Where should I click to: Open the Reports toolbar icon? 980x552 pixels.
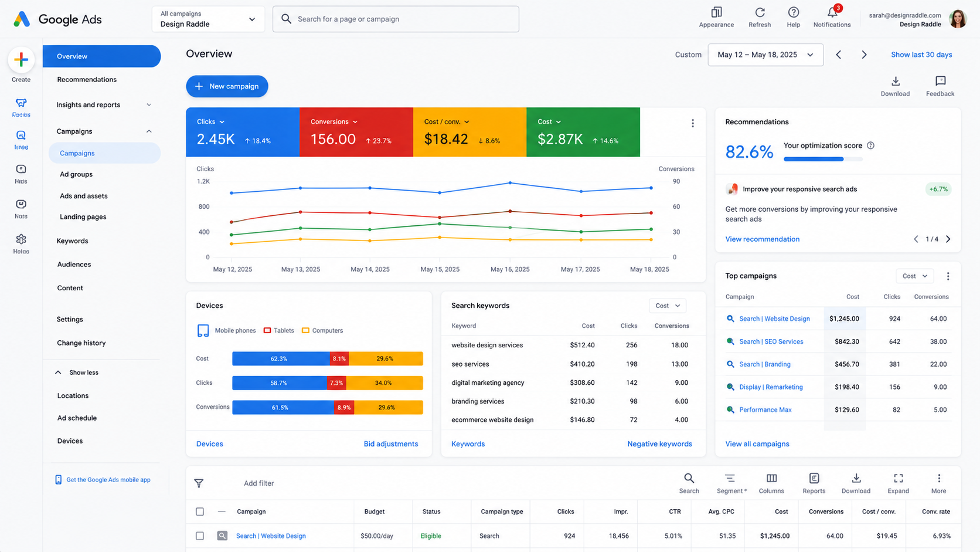pos(814,478)
